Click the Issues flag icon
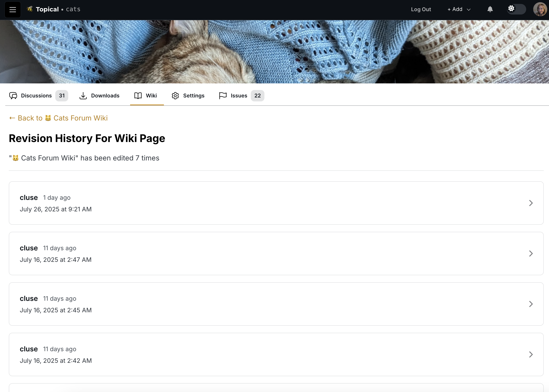Screen dimensions: 549x392 click(x=223, y=96)
